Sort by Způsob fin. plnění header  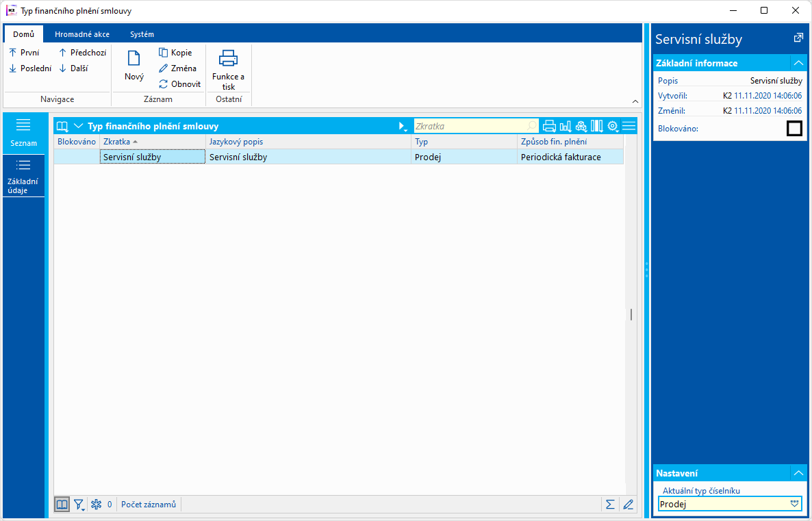[x=570, y=142]
